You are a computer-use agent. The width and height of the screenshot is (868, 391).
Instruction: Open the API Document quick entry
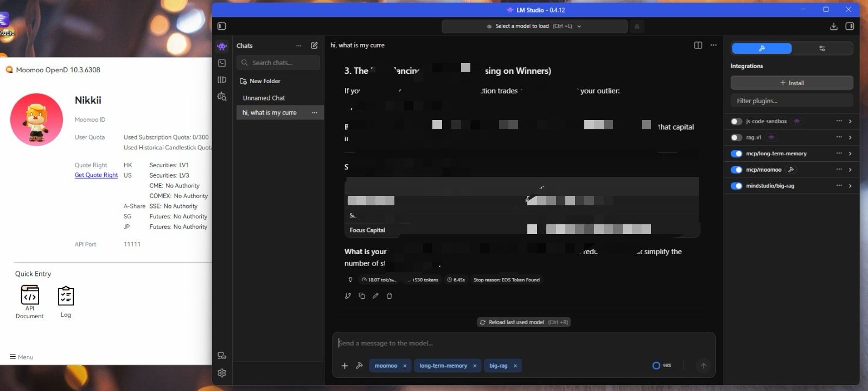coord(30,302)
